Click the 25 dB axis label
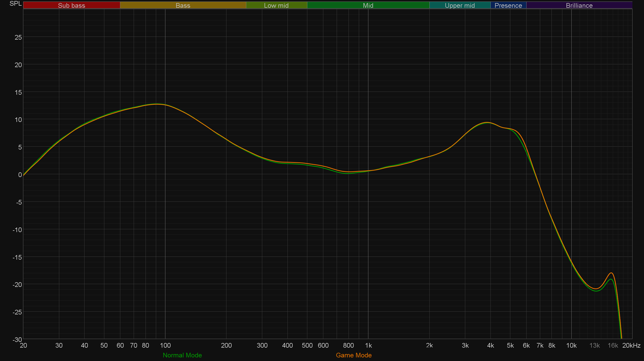 (x=18, y=37)
